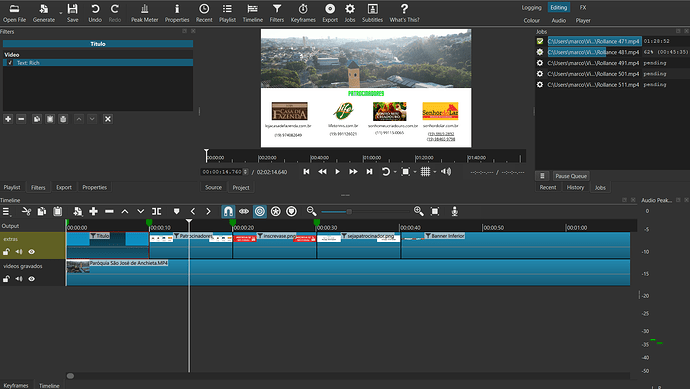Toggle timeline snapping magnet
The height and width of the screenshot is (389, 690).
pos(228,212)
